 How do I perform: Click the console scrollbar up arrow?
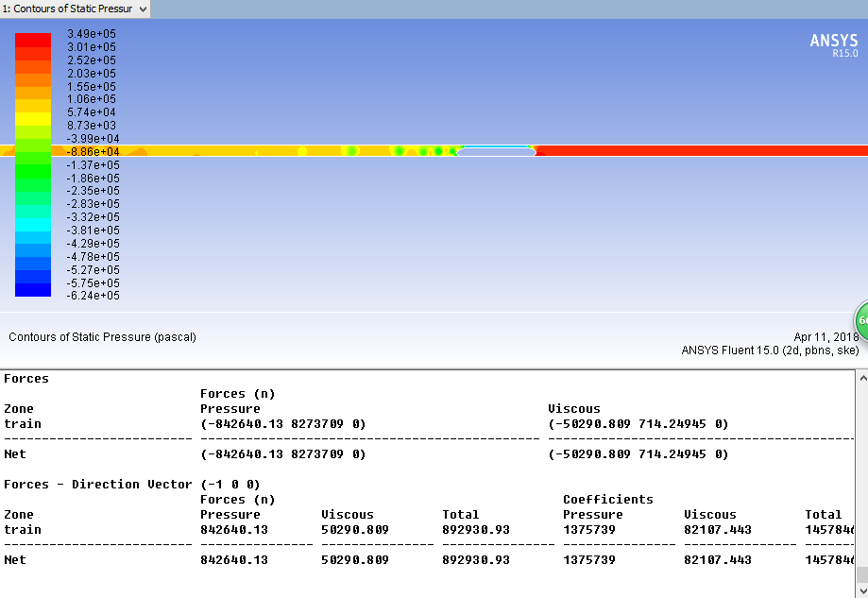(x=860, y=378)
